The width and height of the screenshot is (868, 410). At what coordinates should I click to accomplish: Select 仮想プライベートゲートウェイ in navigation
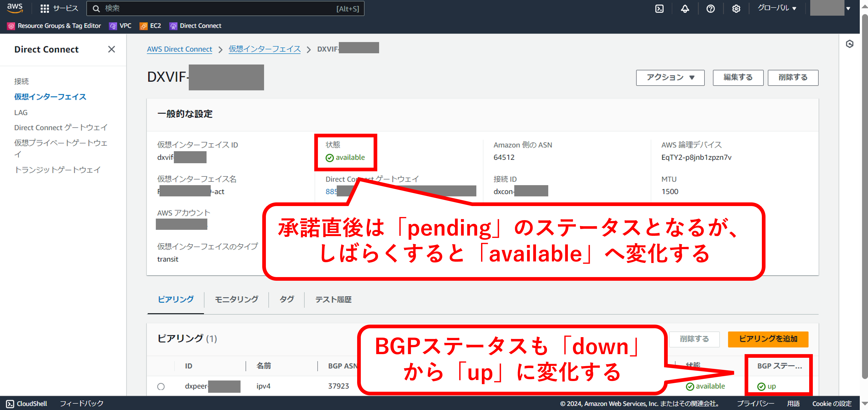pos(61,148)
